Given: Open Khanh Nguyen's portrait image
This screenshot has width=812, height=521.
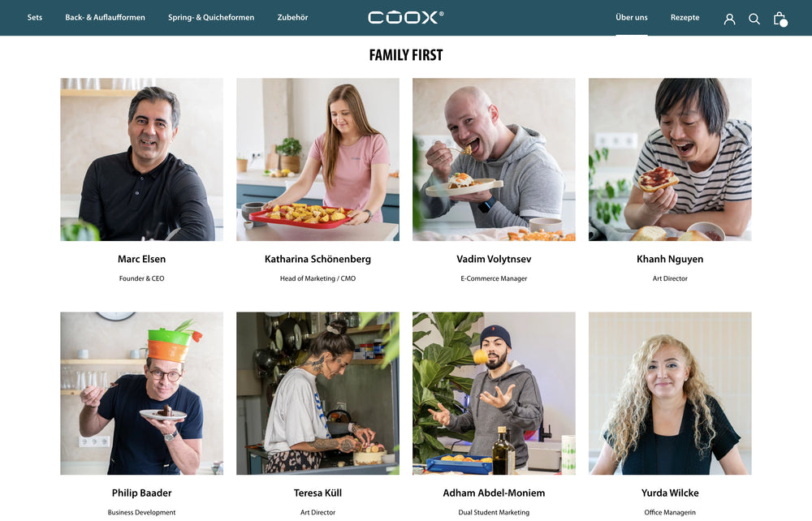Looking at the screenshot, I should 670,159.
